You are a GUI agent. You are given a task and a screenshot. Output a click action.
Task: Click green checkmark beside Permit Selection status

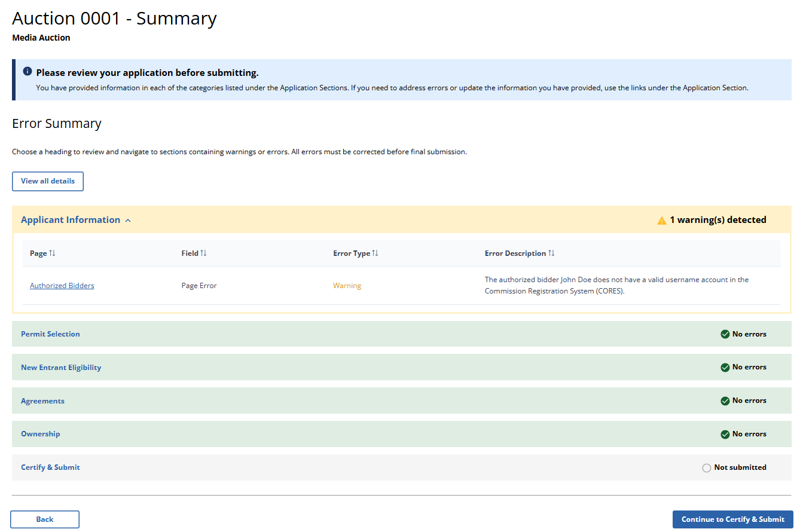click(725, 334)
